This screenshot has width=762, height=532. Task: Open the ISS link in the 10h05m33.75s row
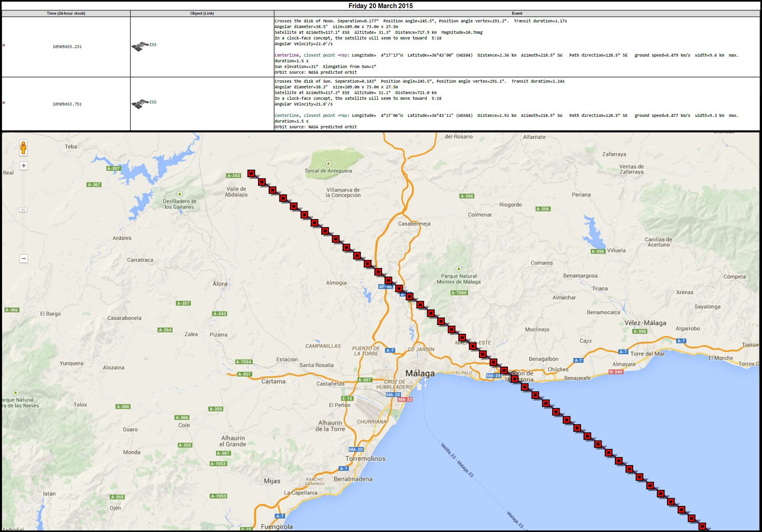pyautogui.click(x=153, y=102)
